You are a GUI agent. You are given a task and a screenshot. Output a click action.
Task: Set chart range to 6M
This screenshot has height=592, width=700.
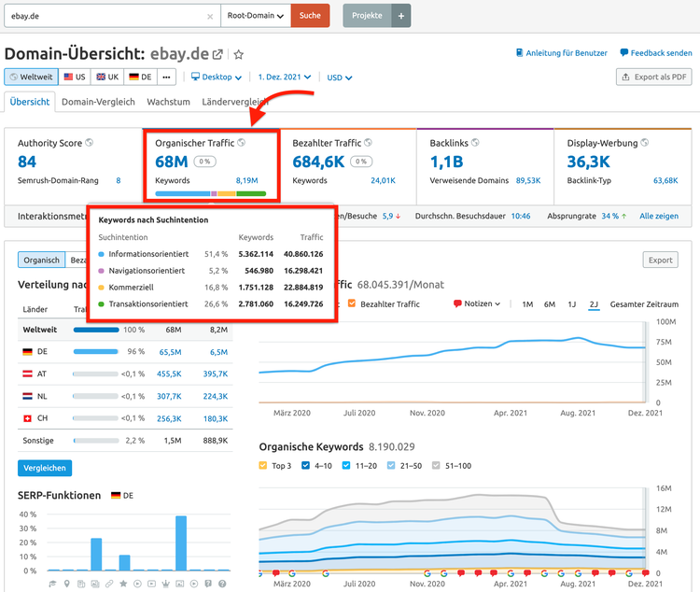click(550, 304)
